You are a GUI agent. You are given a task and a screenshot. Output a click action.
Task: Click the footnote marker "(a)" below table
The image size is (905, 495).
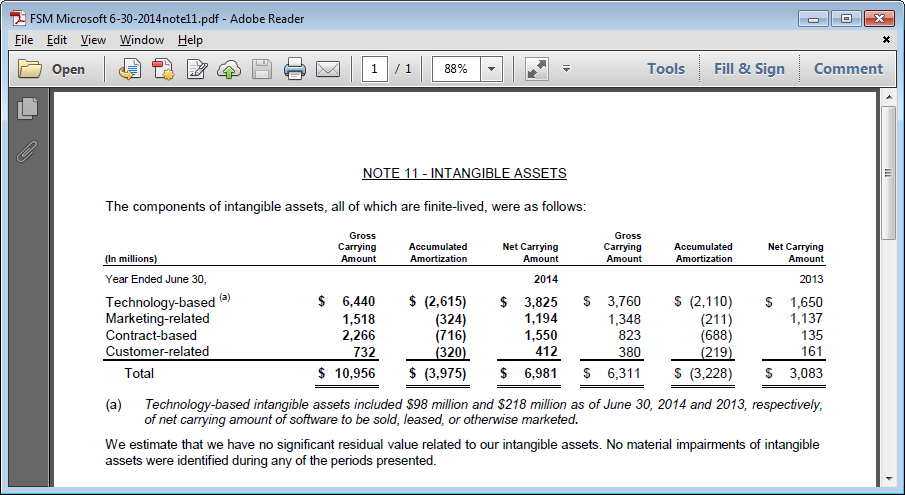tap(114, 404)
